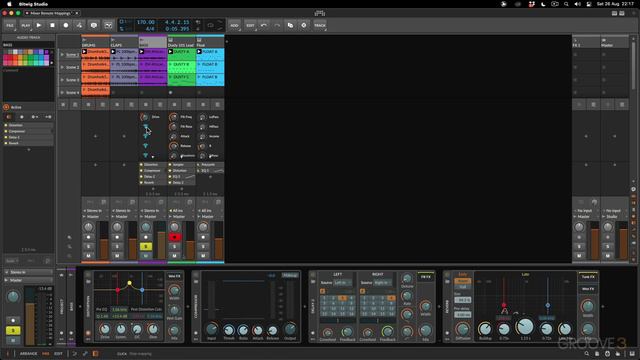This screenshot has width=640, height=360.
Task: Launch the DUSTY A clip
Action: tap(171, 52)
